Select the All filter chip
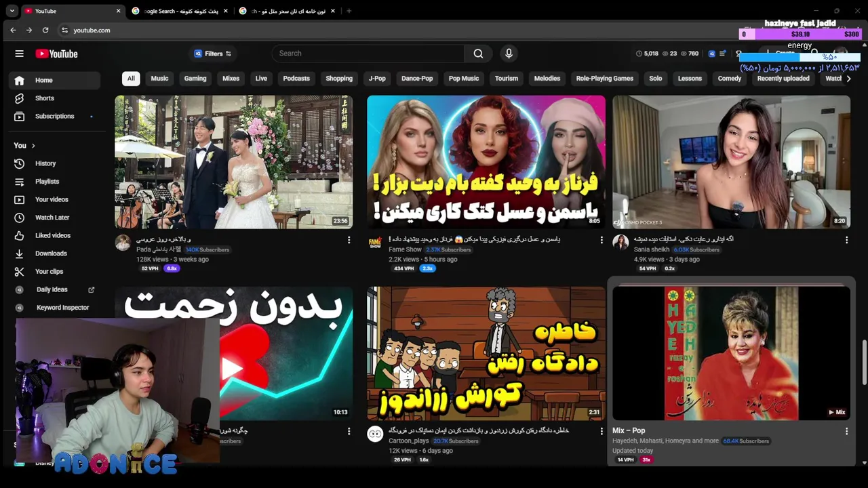Viewport: 868px width, 488px height. (131, 79)
